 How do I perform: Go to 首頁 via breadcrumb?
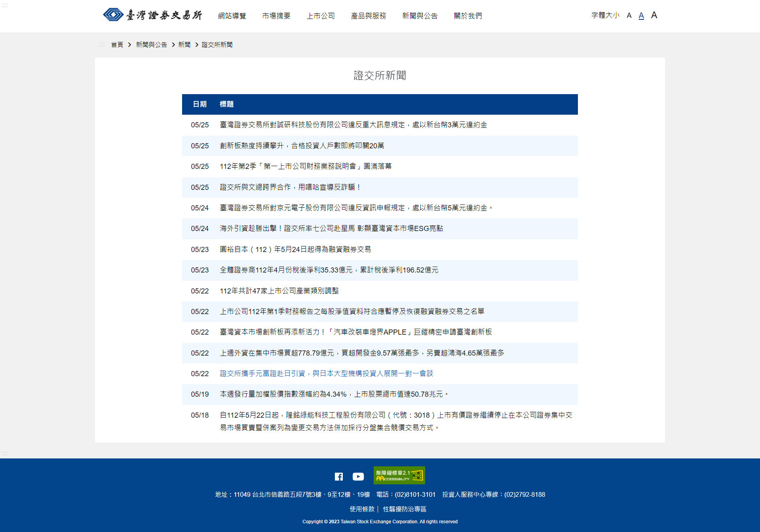click(x=117, y=44)
